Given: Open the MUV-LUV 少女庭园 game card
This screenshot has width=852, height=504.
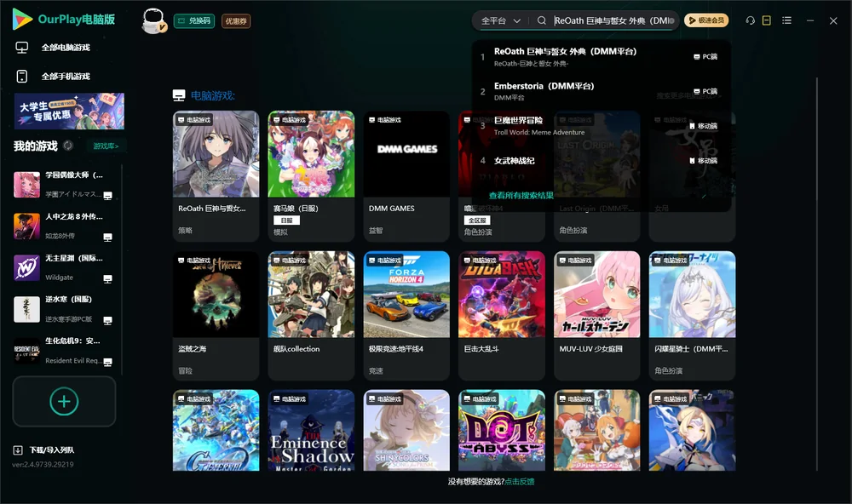Looking at the screenshot, I should 596,316.
